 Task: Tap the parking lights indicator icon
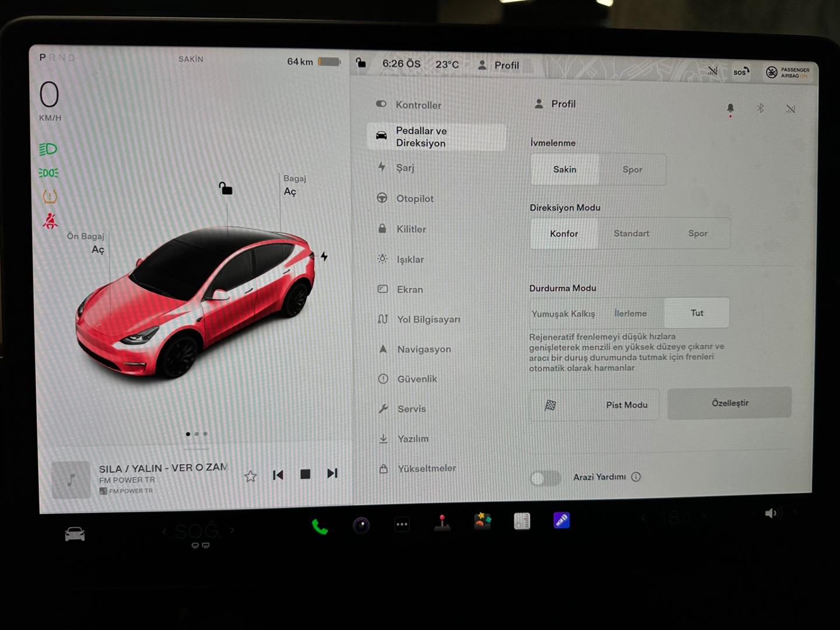(48, 173)
